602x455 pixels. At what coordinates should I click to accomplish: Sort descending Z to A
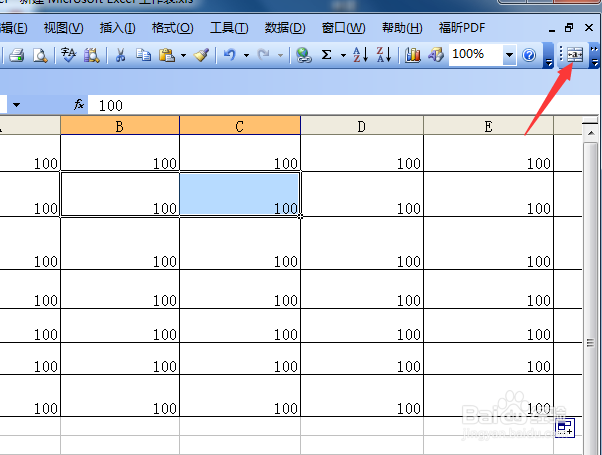coord(384,55)
